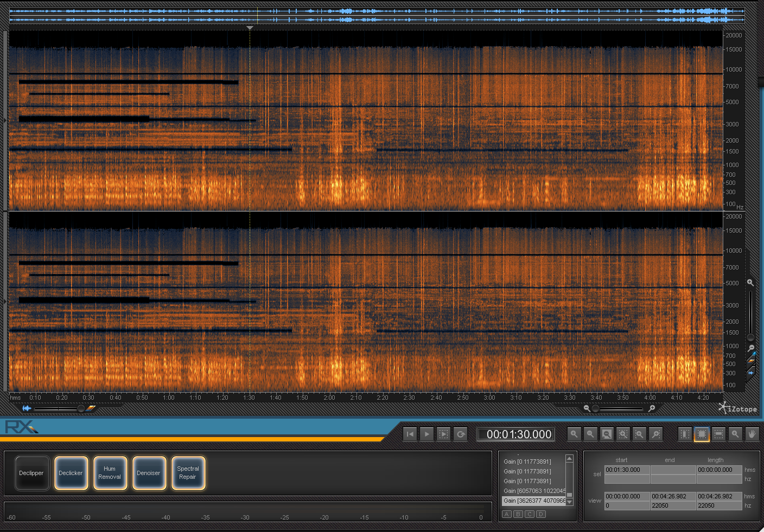
Task: Select the hand grab tool
Action: (x=752, y=434)
